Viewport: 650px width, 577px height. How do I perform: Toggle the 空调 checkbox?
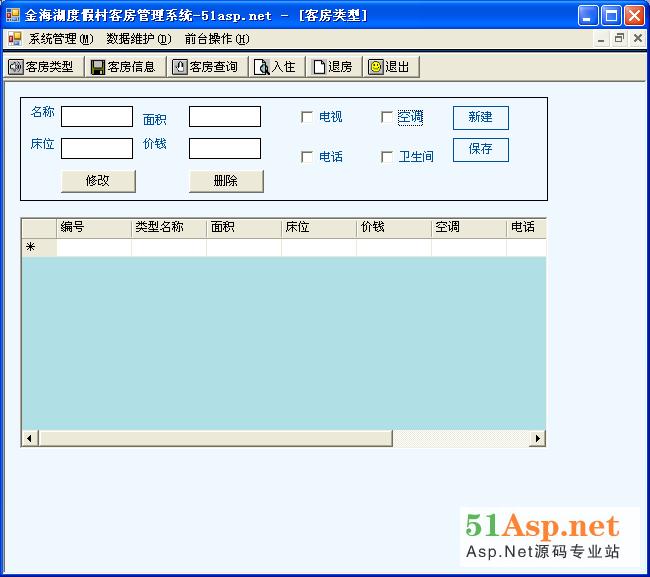387,117
